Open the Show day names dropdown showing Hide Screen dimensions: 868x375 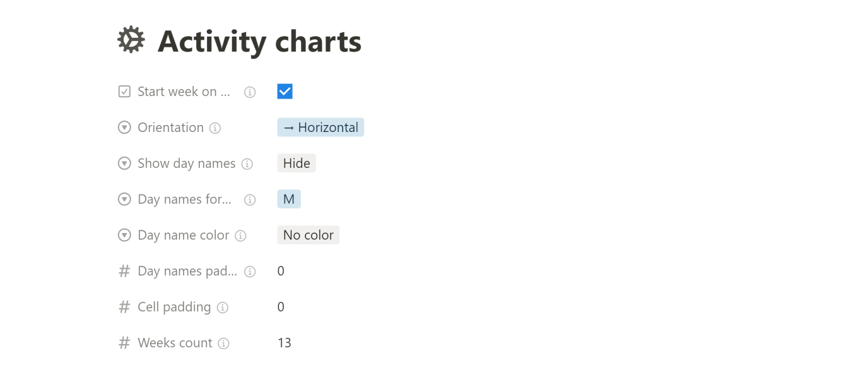pyautogui.click(x=296, y=162)
